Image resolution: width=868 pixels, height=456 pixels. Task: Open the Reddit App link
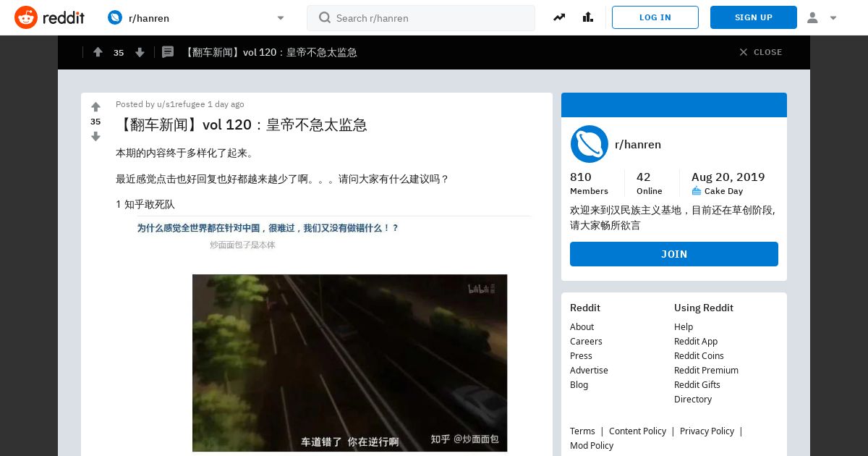[696, 341]
